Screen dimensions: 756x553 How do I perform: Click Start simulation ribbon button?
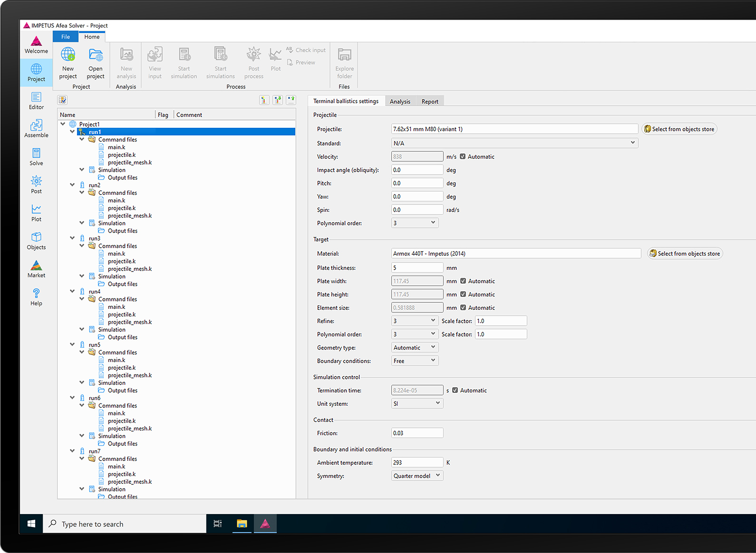click(x=184, y=63)
